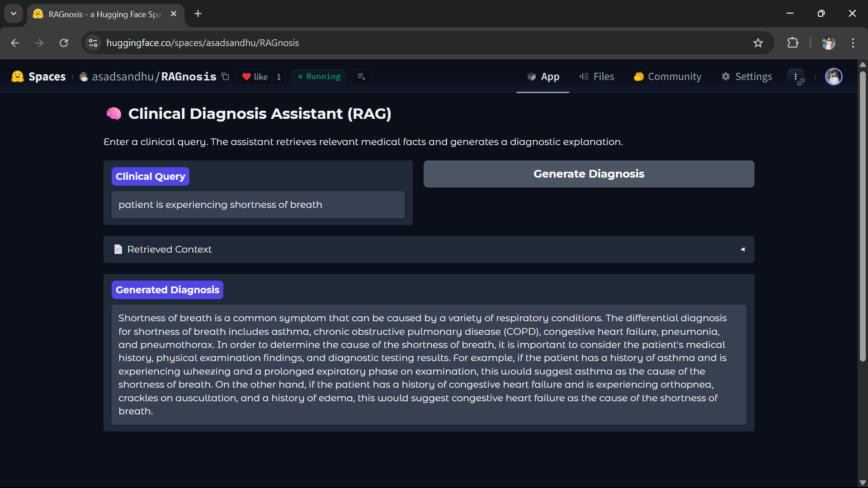View site information icon in address bar
The height and width of the screenshot is (488, 868).
point(93,43)
